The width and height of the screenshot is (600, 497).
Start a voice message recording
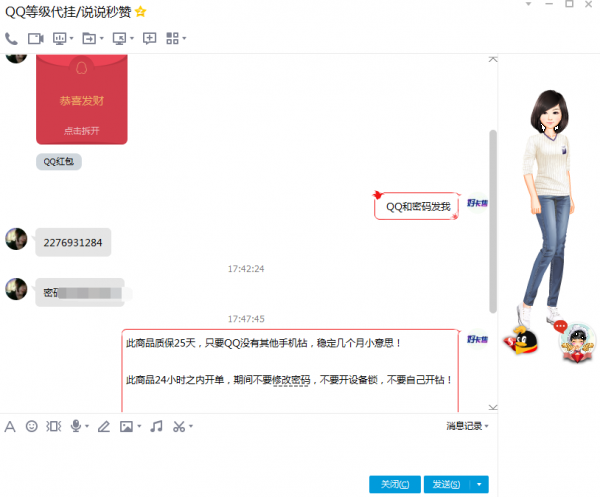76,426
